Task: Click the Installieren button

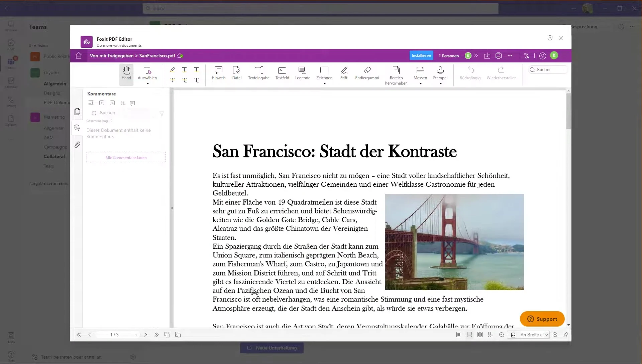Action: tap(421, 55)
